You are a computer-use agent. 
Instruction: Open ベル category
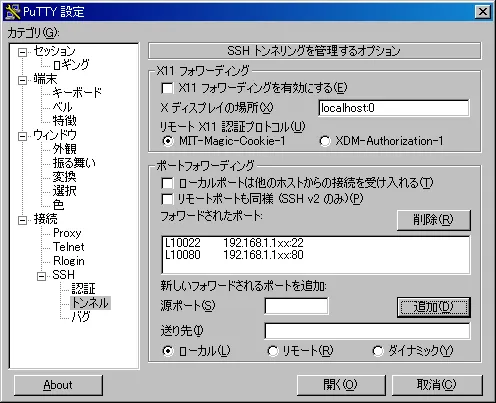[x=62, y=107]
